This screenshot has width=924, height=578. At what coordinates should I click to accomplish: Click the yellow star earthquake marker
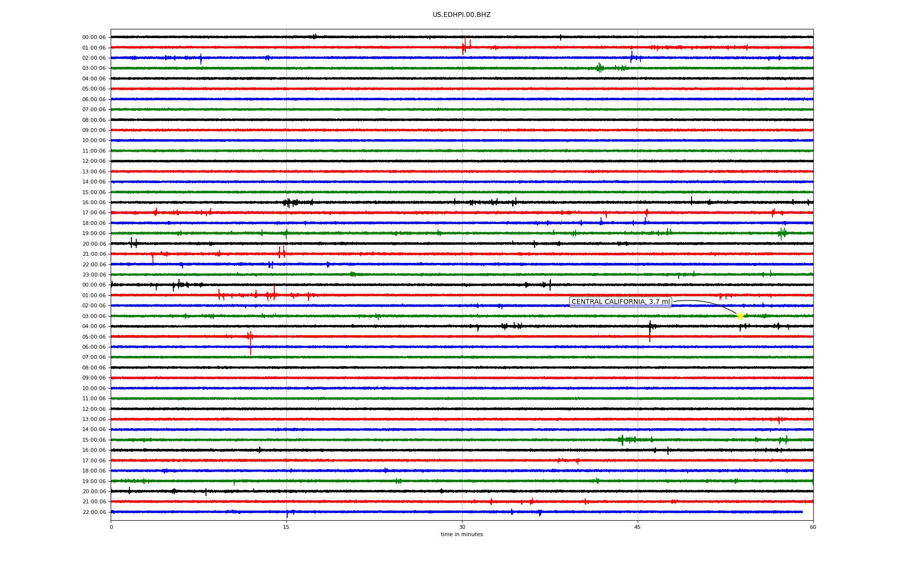coord(740,316)
